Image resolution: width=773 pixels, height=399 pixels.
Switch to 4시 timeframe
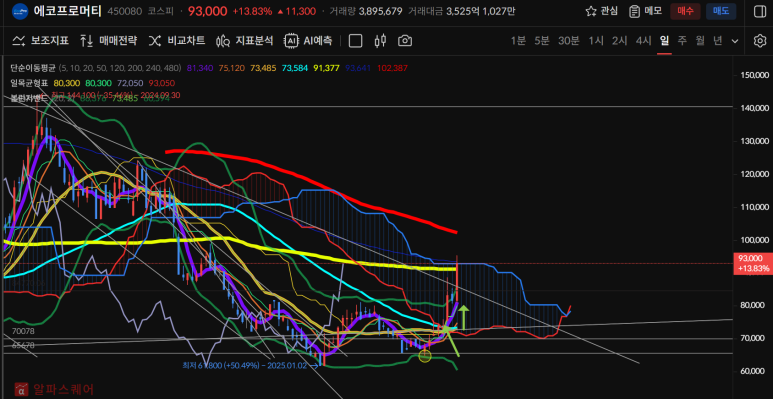(x=643, y=41)
